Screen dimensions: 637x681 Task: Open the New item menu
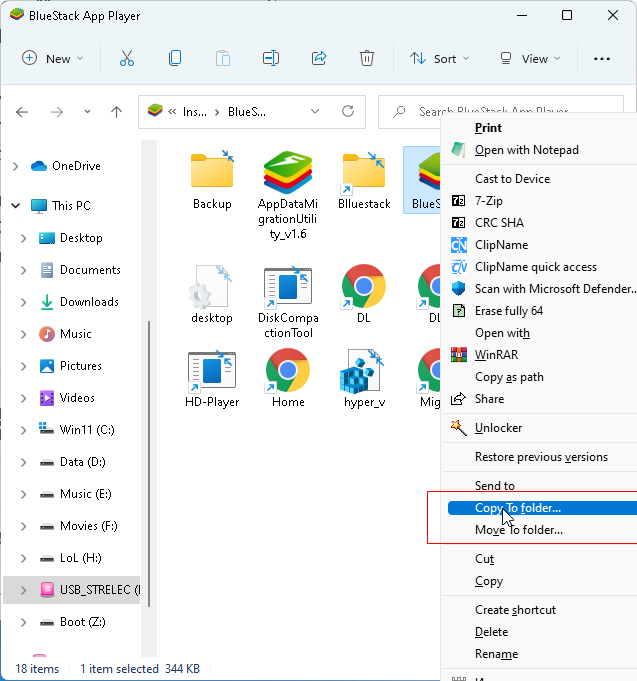click(53, 58)
